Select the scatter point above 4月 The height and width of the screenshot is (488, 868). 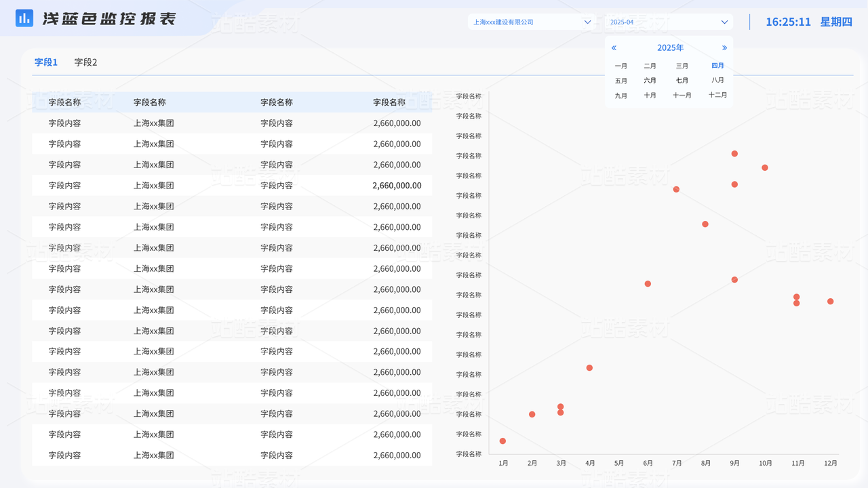[589, 368]
